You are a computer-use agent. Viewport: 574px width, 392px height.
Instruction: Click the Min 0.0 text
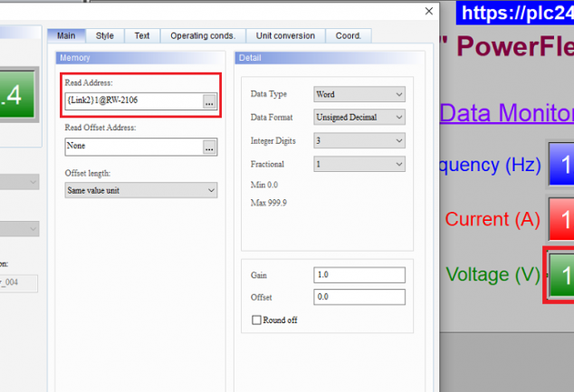click(264, 185)
